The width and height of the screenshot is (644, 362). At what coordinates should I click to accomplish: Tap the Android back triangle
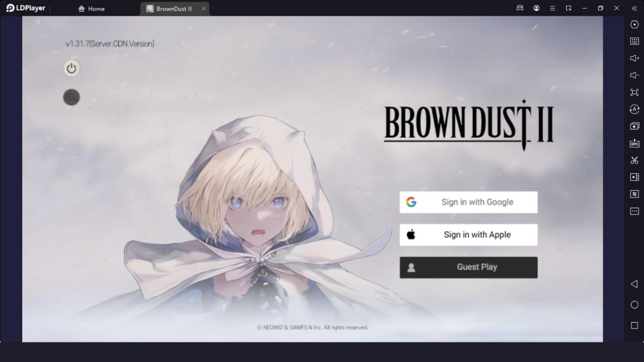pyautogui.click(x=635, y=284)
